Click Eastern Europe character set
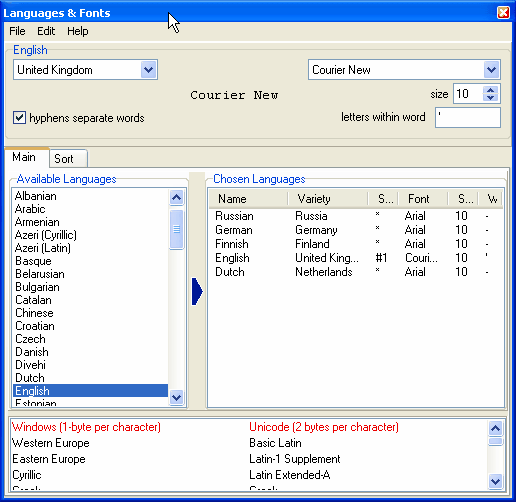This screenshot has width=516, height=502. [x=49, y=459]
